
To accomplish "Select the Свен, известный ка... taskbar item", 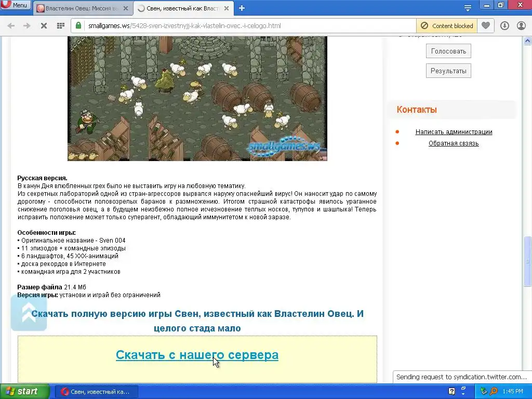I will tap(96, 392).
